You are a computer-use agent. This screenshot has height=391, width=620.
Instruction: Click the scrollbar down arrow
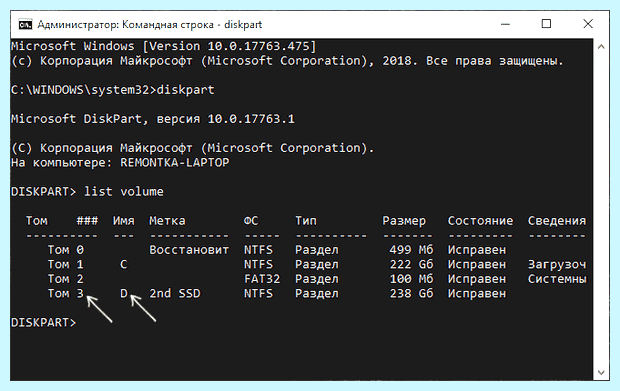pyautogui.click(x=601, y=372)
